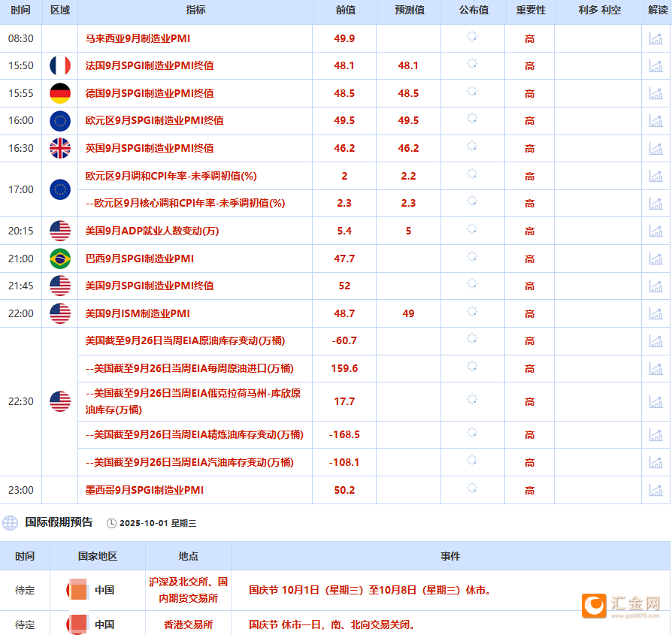The height and width of the screenshot is (635, 672).
Task: Open 美国9月ADP就业人数变动(万) link
Action: [152, 231]
